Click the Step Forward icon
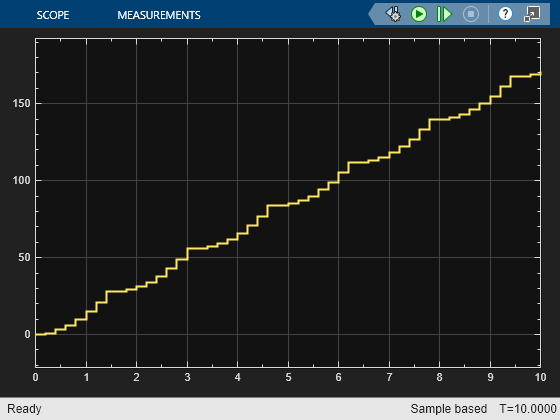This screenshot has width=560, height=420. [x=444, y=14]
